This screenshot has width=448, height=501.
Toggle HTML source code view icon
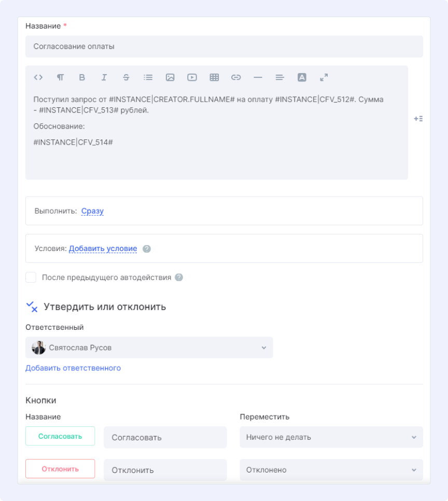(38, 77)
